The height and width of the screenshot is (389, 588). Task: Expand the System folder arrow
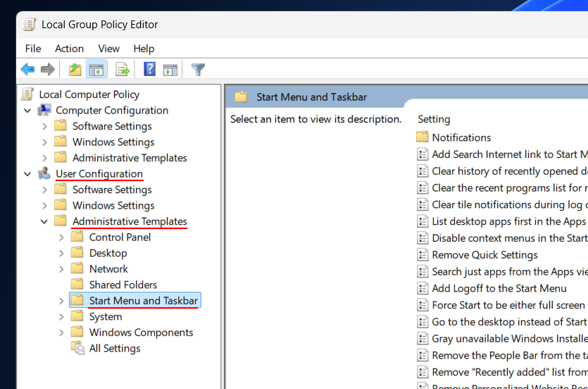tap(61, 317)
